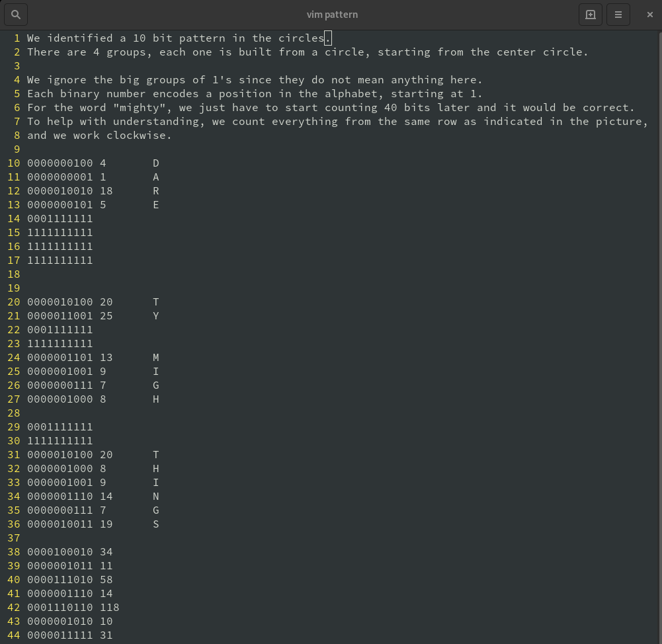Image resolution: width=662 pixels, height=644 pixels.
Task: Click the new tab icon in header
Action: tap(590, 15)
